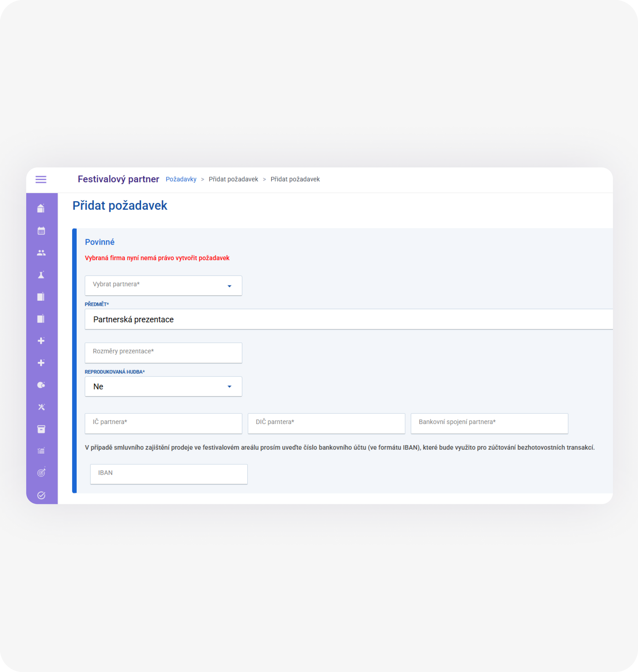Click the tools wrench sidebar icon
The width and height of the screenshot is (638, 672).
tap(41, 407)
